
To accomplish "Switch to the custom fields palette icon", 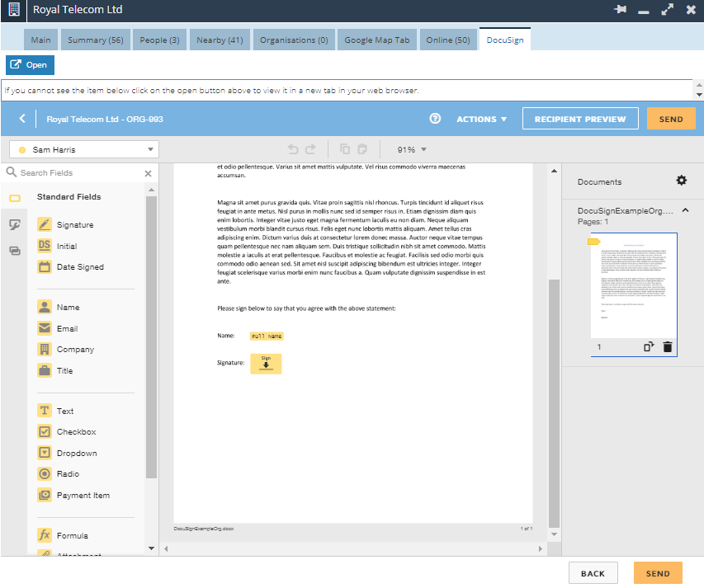I will (15, 224).
